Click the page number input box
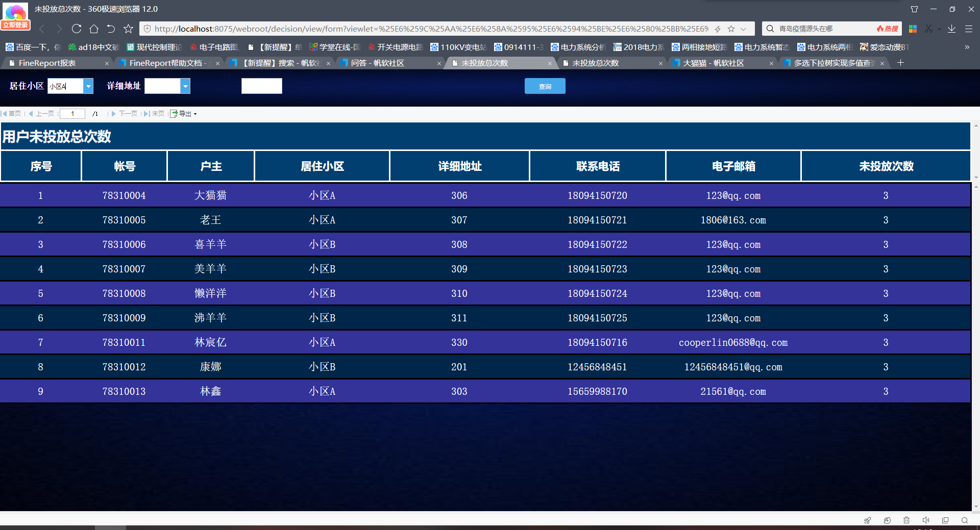 tap(72, 114)
